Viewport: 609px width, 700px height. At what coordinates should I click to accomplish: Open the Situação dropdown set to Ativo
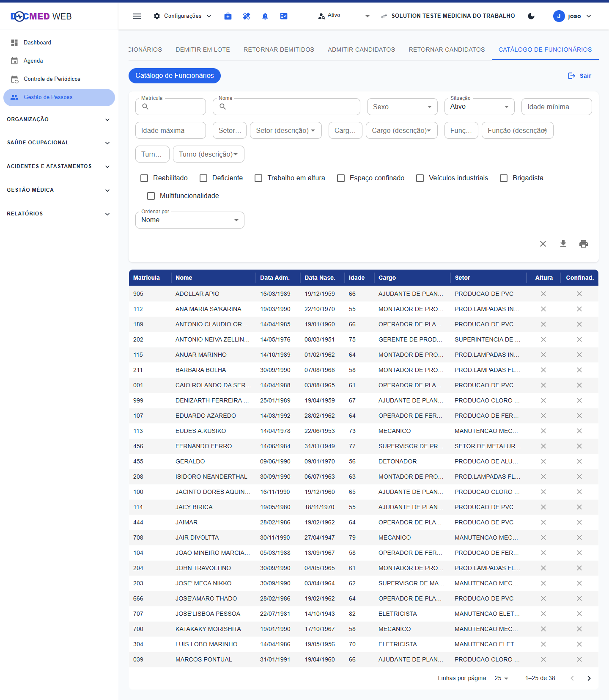[x=480, y=107]
